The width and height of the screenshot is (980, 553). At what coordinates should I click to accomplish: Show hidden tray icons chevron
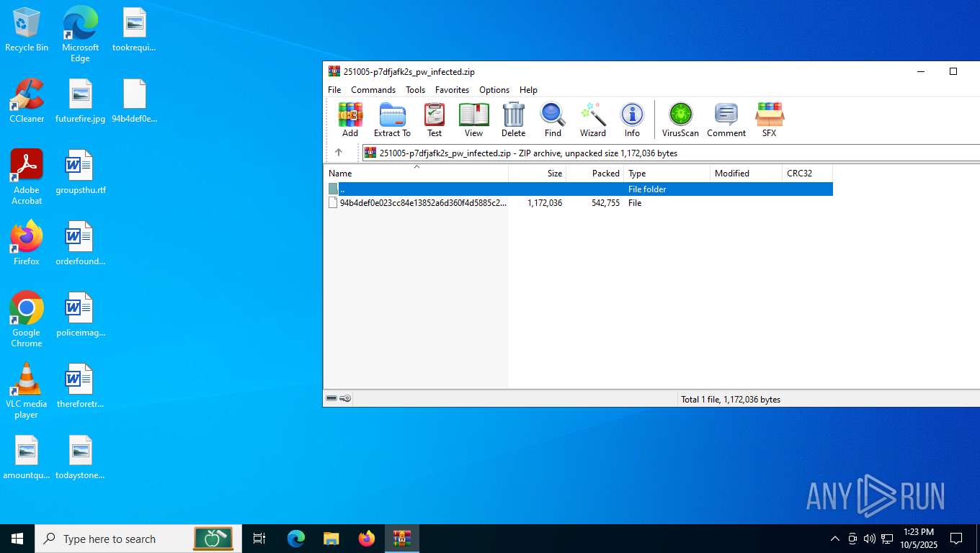point(835,539)
